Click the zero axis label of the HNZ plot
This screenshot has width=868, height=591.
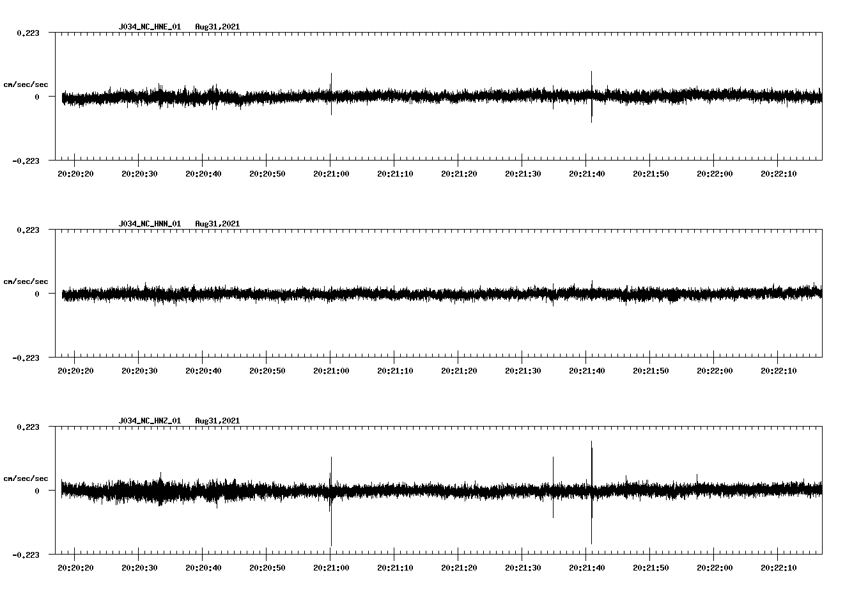(36, 491)
